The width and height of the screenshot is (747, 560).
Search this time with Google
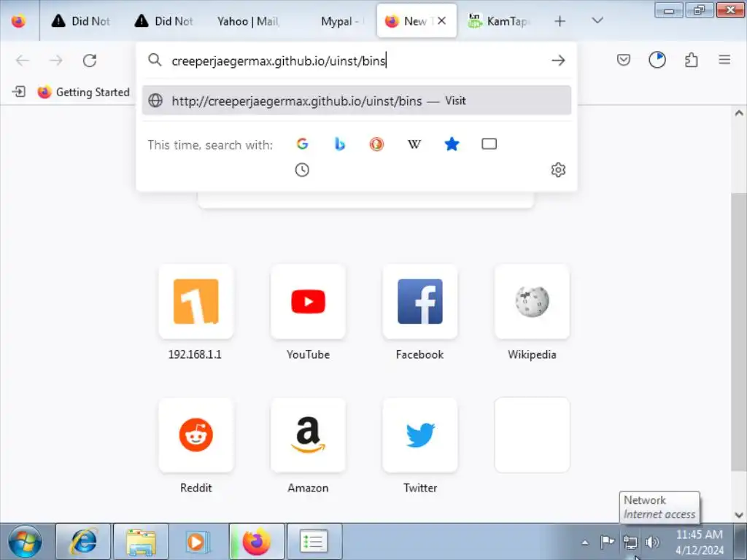(302, 144)
